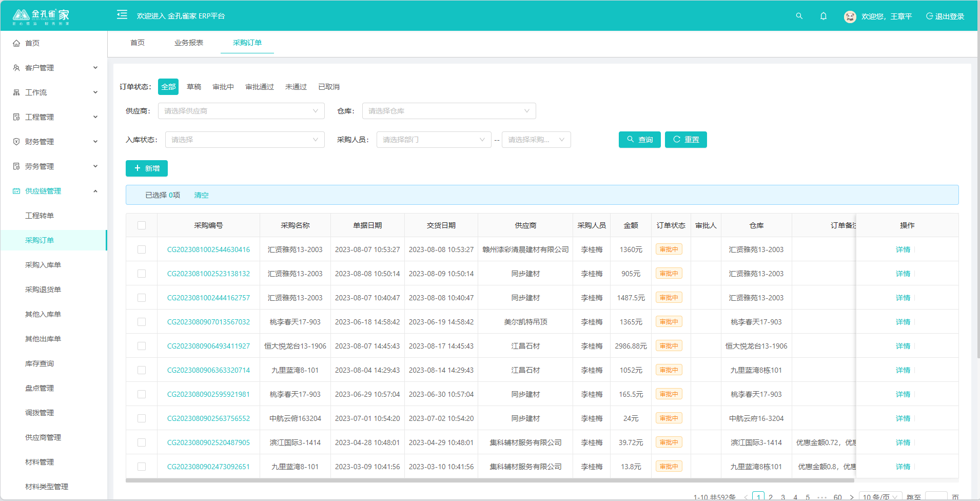Expand 工程管理 menu chevron
980x501 pixels.
tap(95, 117)
